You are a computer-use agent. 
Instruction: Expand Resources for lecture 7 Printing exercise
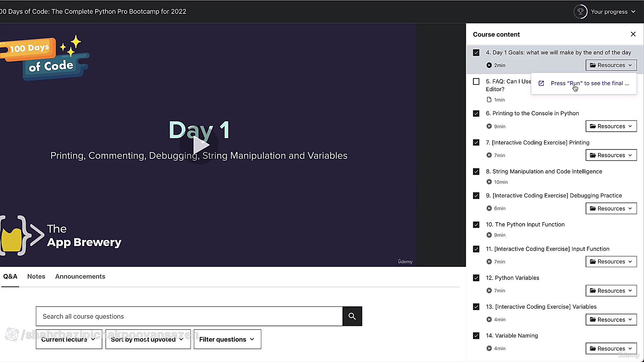pyautogui.click(x=611, y=155)
